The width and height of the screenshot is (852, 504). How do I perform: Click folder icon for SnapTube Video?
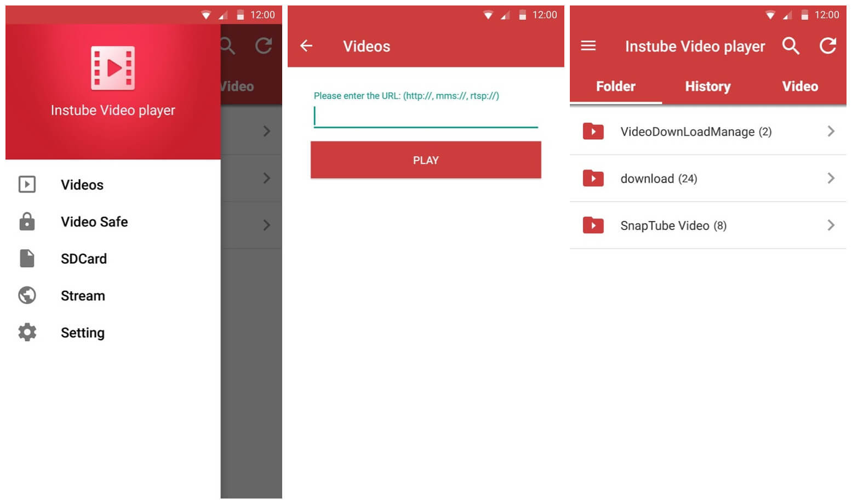click(593, 226)
